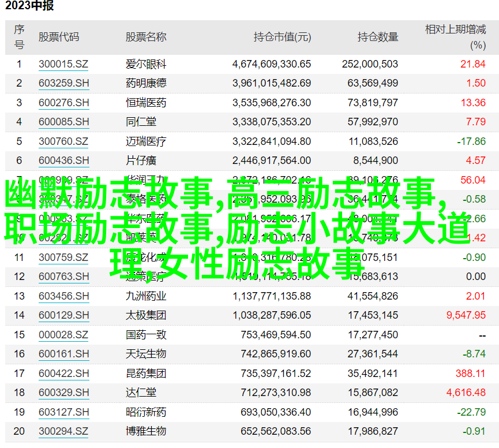Image resolution: width=499 pixels, height=448 pixels.
Task: Select stock name 迈瑞医疗
Action: 146,141
